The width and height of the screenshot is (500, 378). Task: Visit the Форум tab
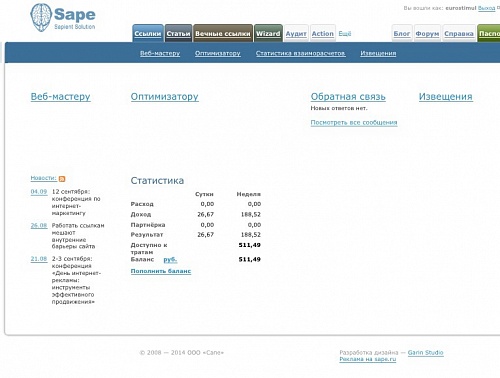point(427,34)
